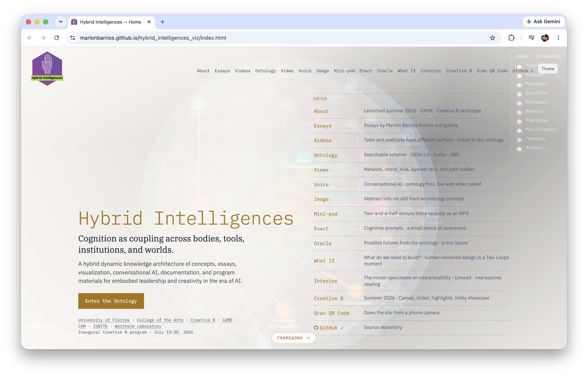This screenshot has width=588, height=377.
Task: Open the What If entry in the Enter list
Action: click(411, 261)
